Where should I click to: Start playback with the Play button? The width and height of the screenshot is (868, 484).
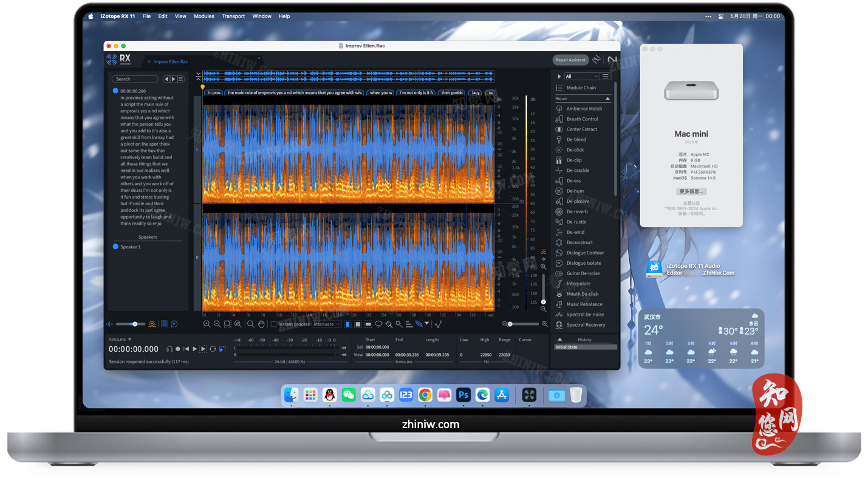tap(194, 349)
